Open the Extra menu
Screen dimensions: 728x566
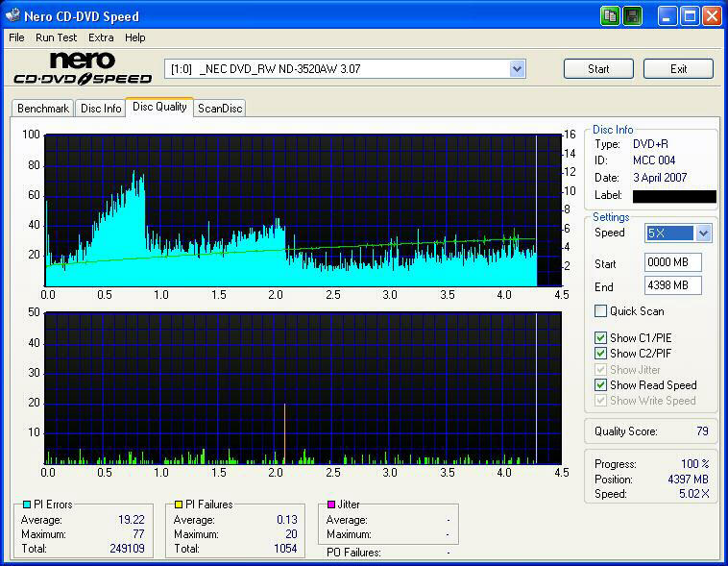101,37
